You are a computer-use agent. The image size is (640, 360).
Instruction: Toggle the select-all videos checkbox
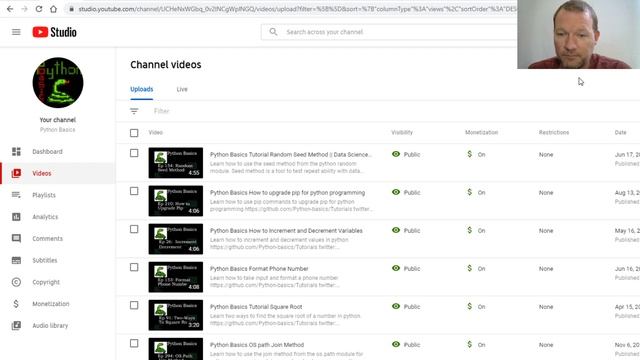(x=134, y=133)
